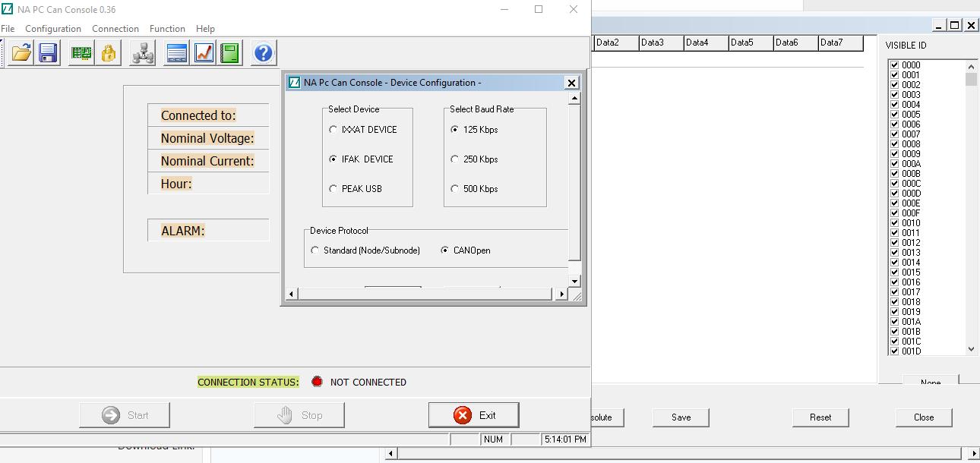Click the VISIBLE ID heading
Screen dimensions: 980x463
coord(906,46)
